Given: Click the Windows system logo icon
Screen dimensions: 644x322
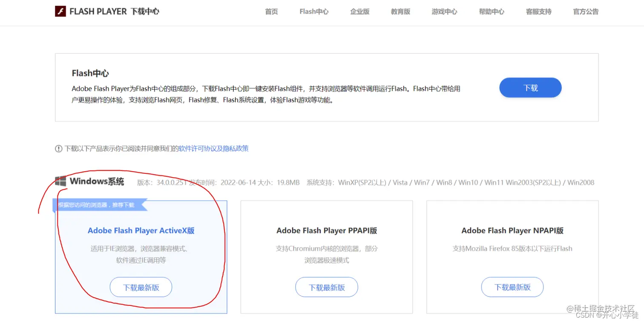Looking at the screenshot, I should [60, 181].
